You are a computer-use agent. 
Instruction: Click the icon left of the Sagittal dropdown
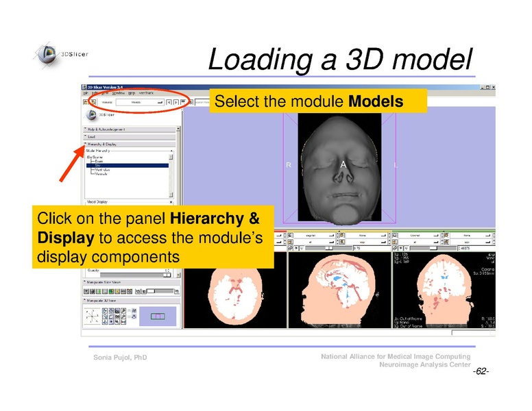point(291,236)
